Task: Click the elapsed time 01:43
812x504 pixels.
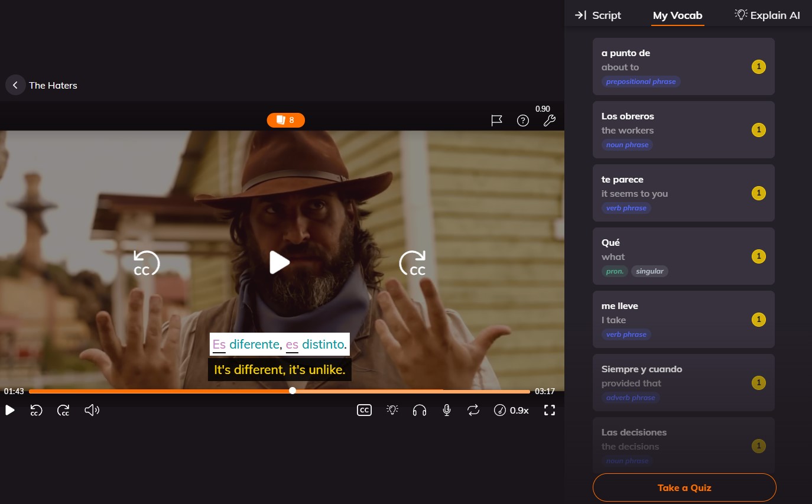Action: coord(14,391)
